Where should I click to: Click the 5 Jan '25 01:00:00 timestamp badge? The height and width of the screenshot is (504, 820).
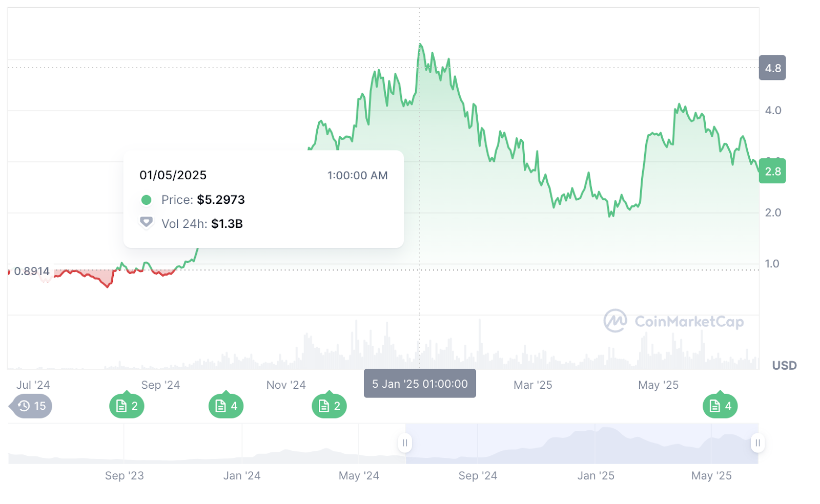tap(420, 383)
